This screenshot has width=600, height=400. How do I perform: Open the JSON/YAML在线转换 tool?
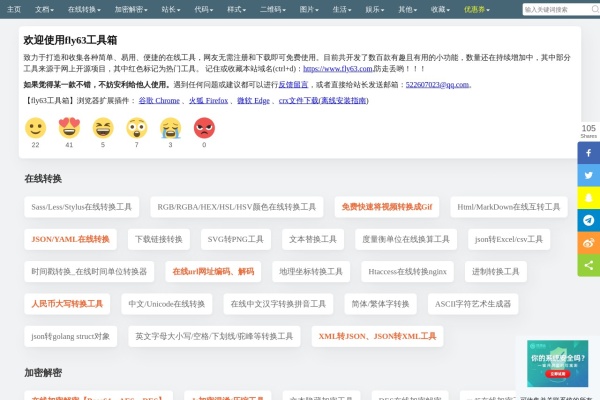[x=70, y=240]
